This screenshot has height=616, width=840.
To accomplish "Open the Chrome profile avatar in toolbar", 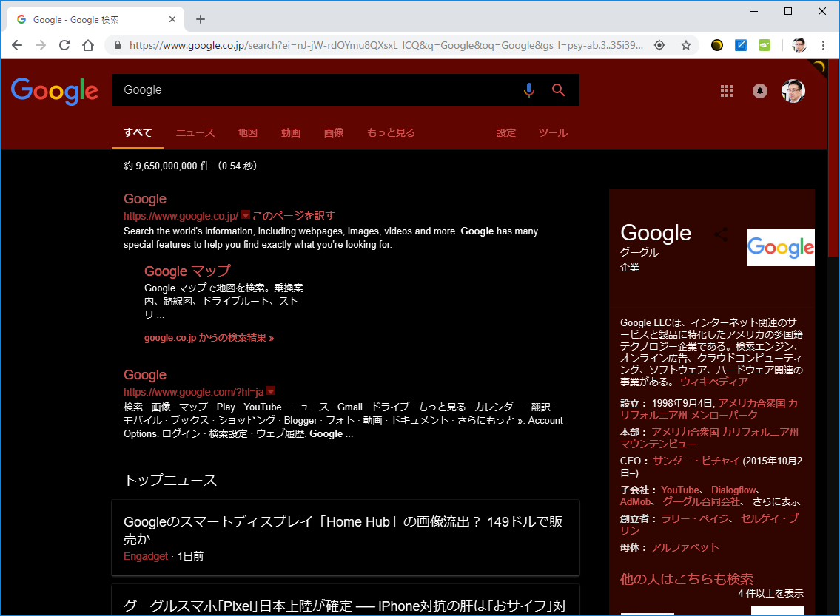I will tap(799, 46).
